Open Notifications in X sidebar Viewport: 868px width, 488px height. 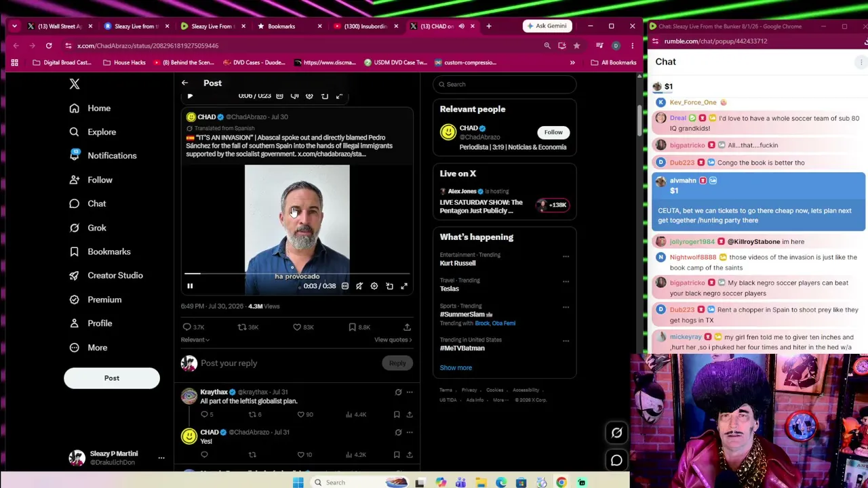click(103, 156)
